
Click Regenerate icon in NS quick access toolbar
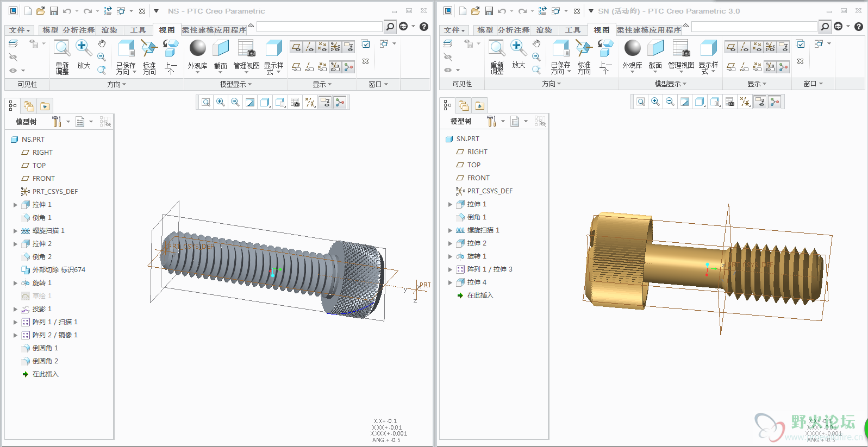tap(108, 11)
